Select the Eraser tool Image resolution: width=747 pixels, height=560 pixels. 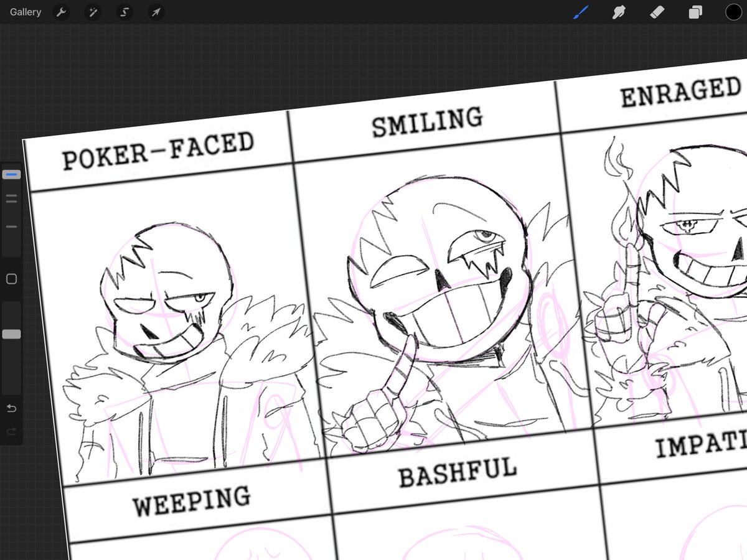[x=657, y=12]
